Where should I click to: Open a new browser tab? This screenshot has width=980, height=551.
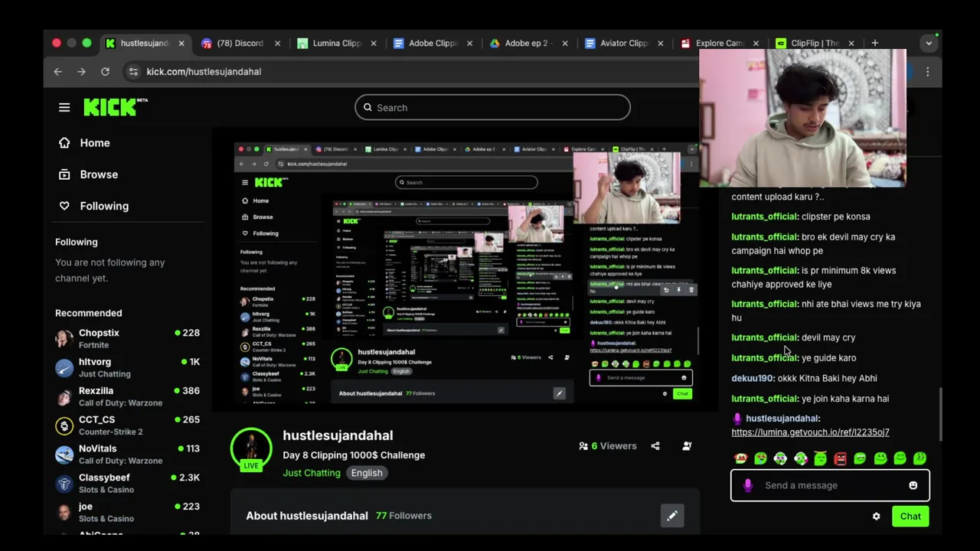[874, 43]
